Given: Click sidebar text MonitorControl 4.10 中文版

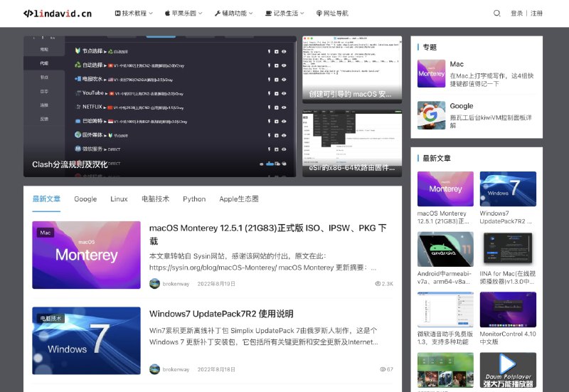Looking at the screenshot, I should click(x=508, y=338).
